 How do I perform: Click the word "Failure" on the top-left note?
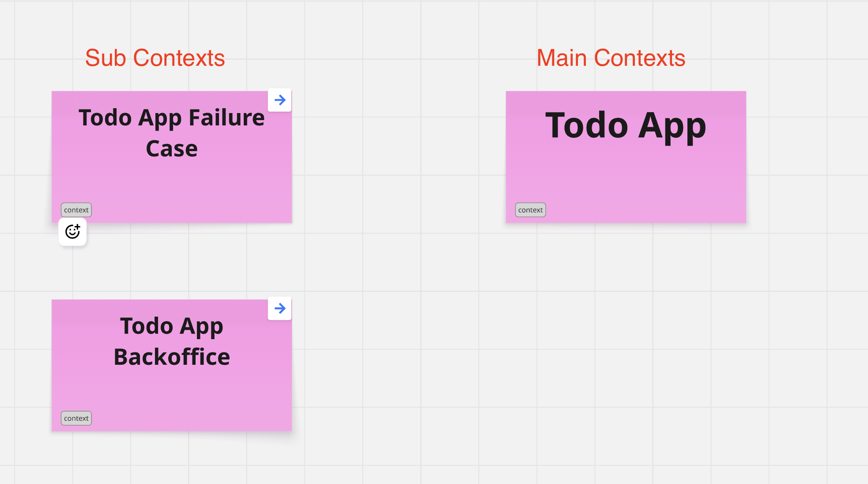tap(226, 118)
